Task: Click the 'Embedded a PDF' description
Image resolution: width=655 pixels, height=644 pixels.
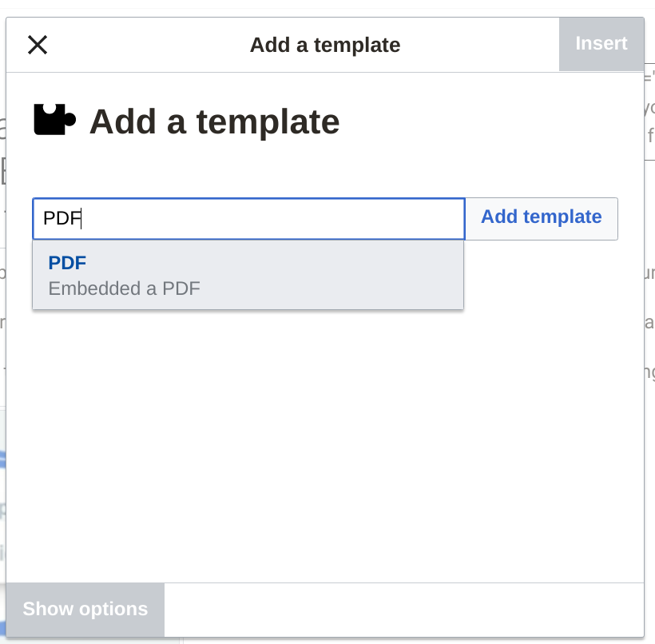Action: 124,288
